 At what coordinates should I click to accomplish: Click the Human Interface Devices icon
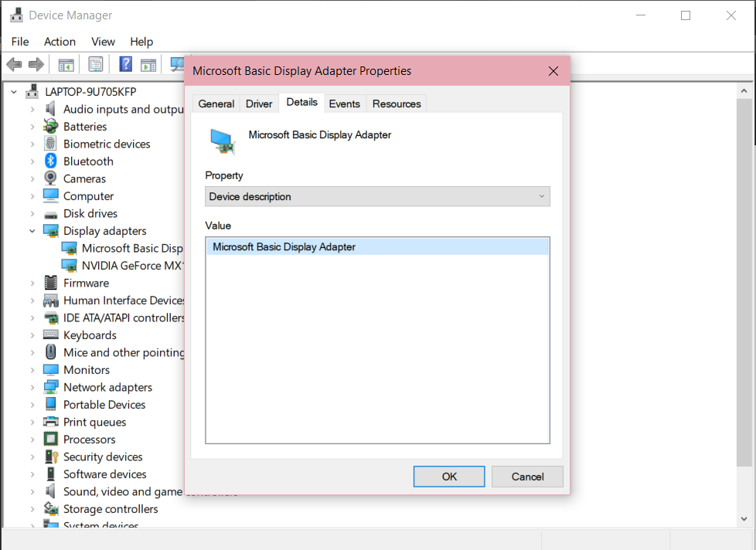coord(50,300)
